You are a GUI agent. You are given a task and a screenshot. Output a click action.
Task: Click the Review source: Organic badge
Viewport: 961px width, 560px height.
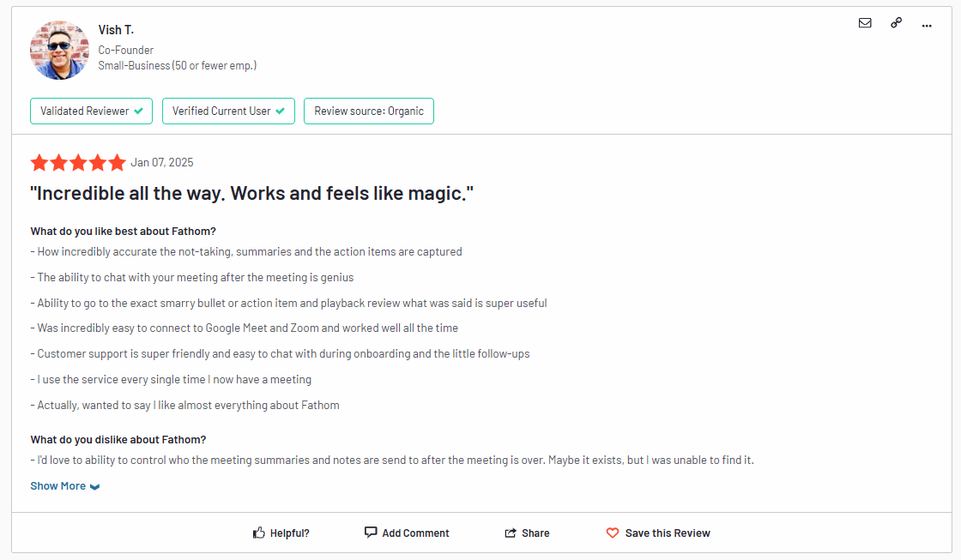[369, 111]
